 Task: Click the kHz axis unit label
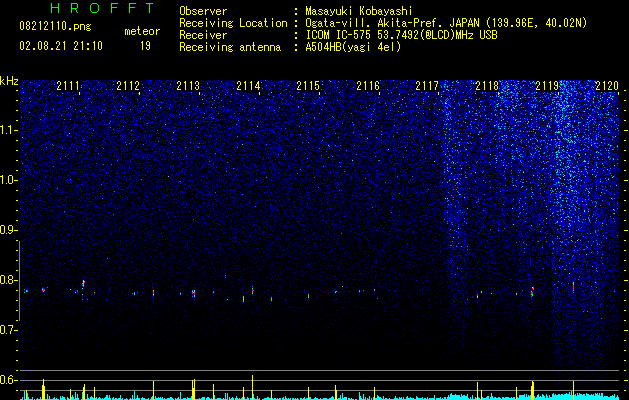tap(9, 81)
